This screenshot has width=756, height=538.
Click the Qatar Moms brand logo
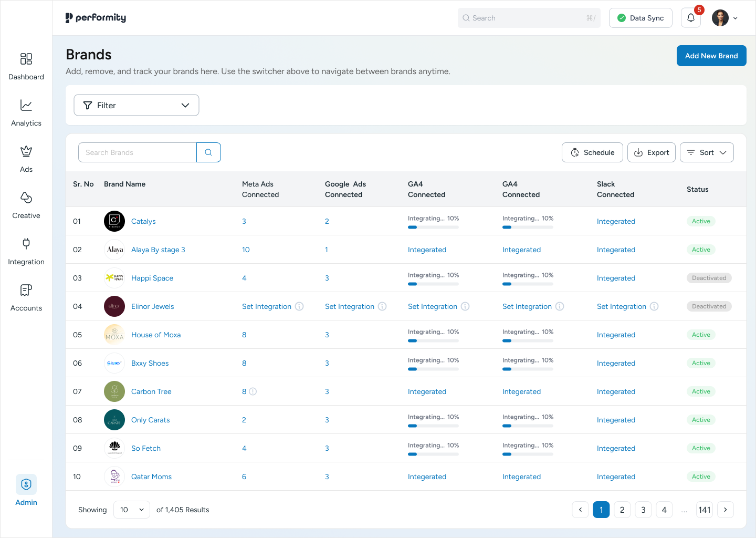pos(114,477)
